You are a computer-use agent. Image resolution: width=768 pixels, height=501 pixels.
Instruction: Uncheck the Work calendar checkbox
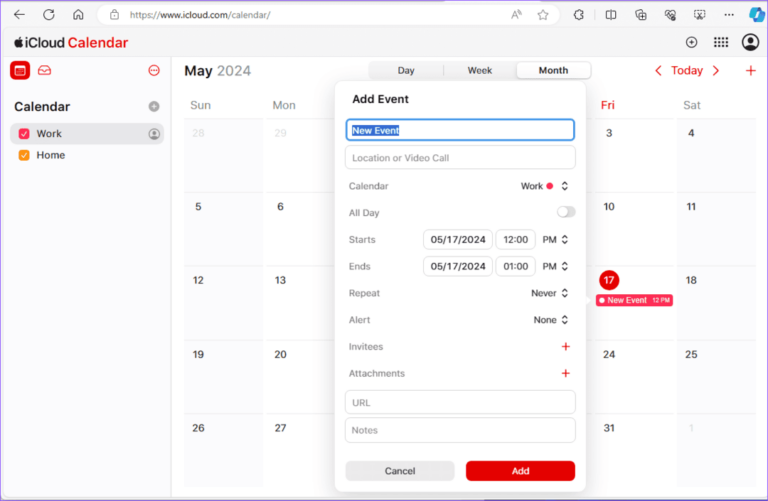25,134
